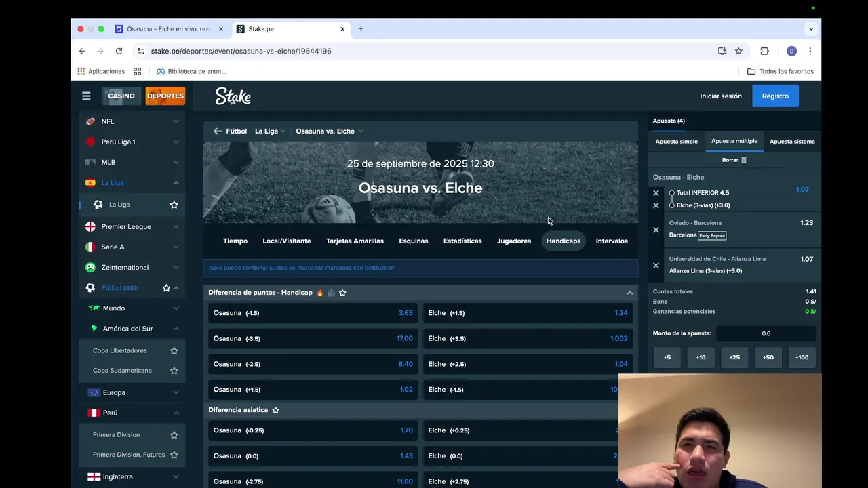Select the Apuesta simple tab

(x=676, y=142)
